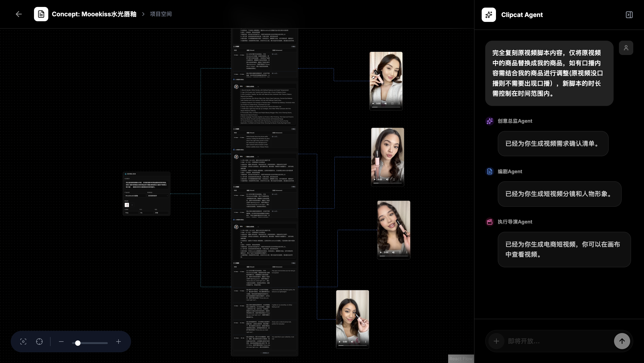The image size is (644, 363).
Task: Collapse the Clipcat Agent side panel
Action: 629,15
